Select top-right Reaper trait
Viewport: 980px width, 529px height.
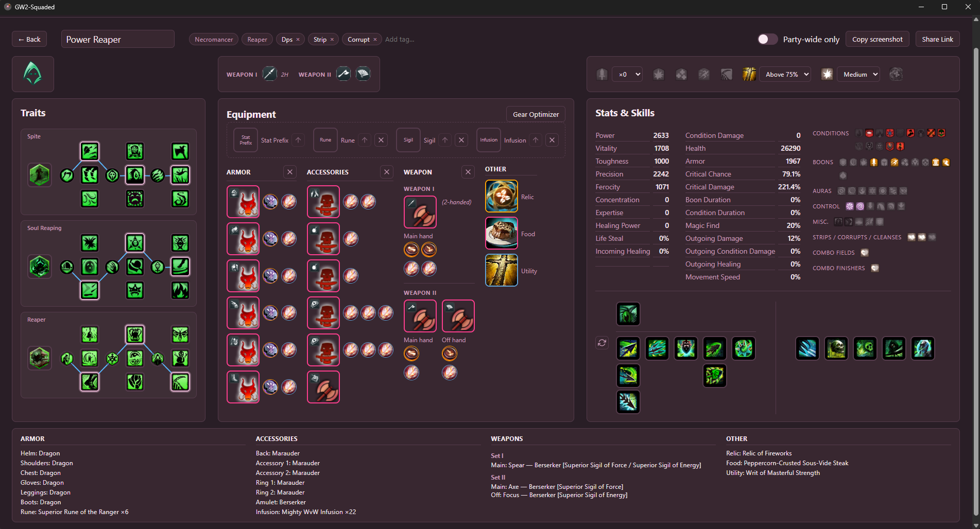tap(180, 334)
